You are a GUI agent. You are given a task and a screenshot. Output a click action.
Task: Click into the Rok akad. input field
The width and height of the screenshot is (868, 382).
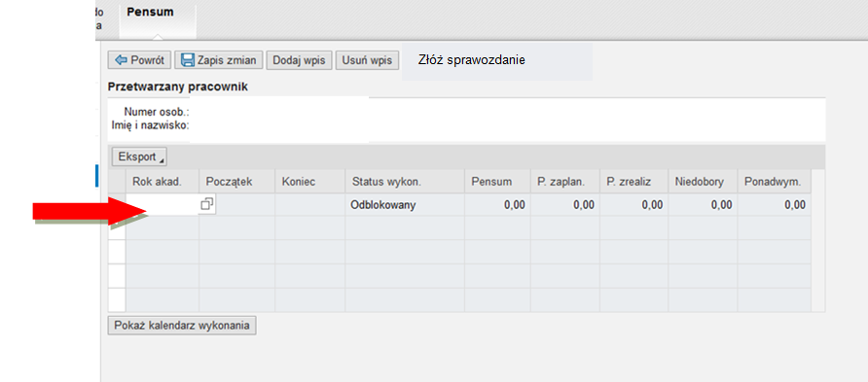coord(163,204)
